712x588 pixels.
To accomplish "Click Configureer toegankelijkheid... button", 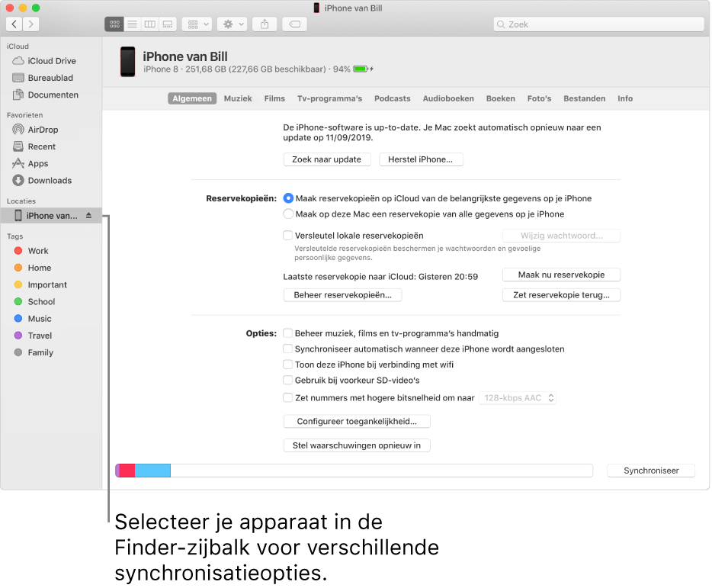I will (x=357, y=421).
